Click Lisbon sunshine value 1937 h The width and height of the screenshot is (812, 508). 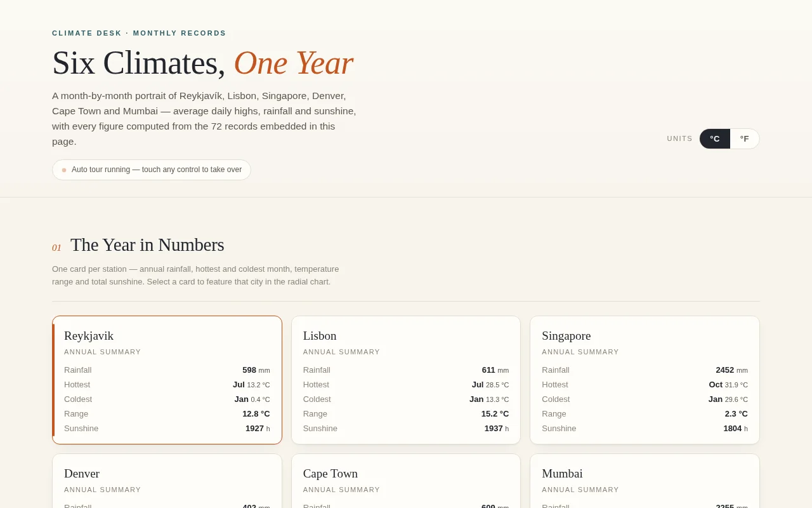497,429
